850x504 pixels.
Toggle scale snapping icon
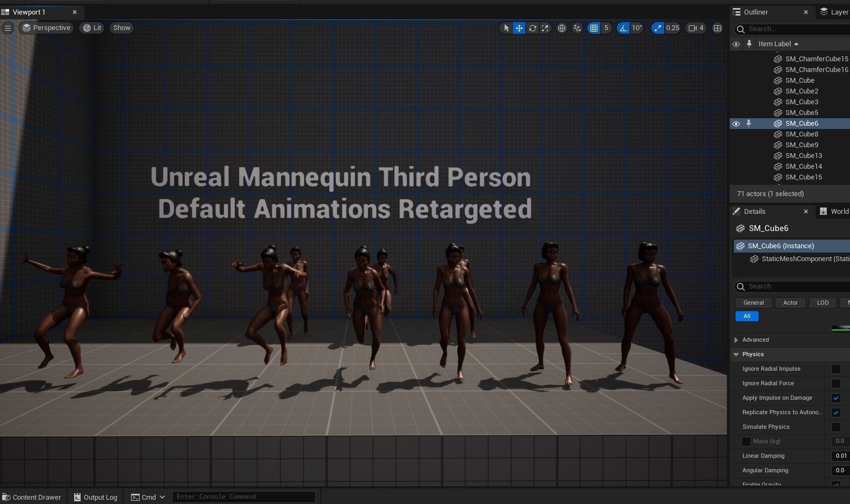658,28
